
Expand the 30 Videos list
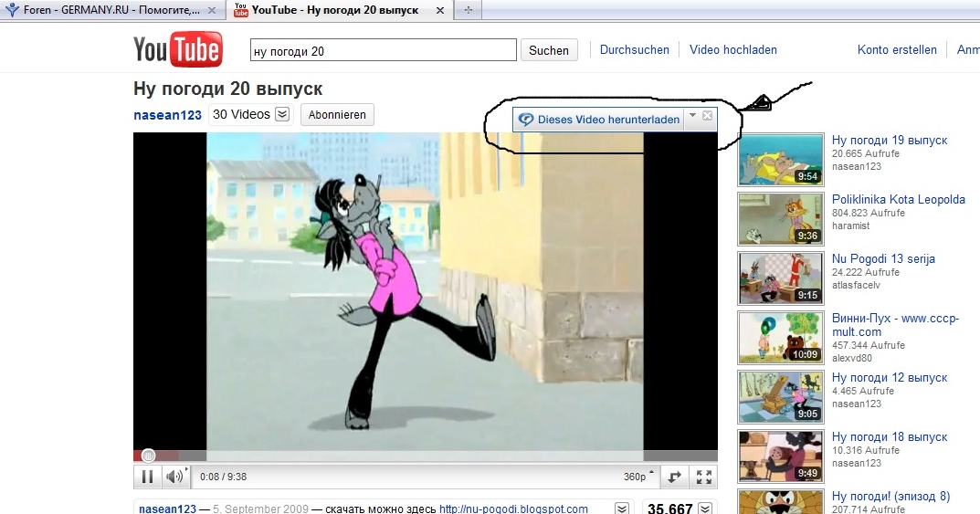tap(282, 114)
